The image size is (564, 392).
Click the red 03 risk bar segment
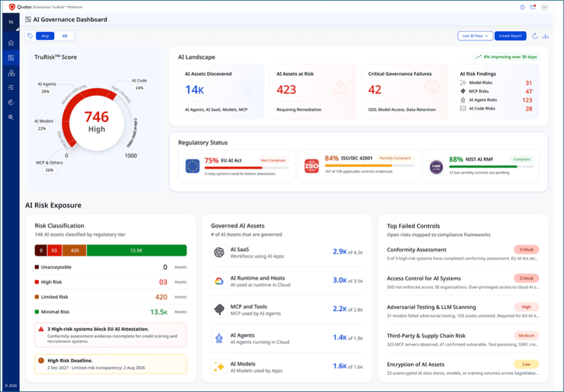[x=54, y=251]
